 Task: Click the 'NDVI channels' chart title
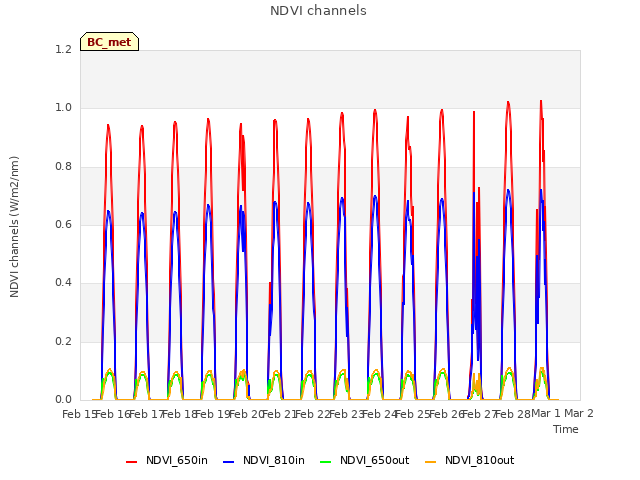(x=318, y=11)
